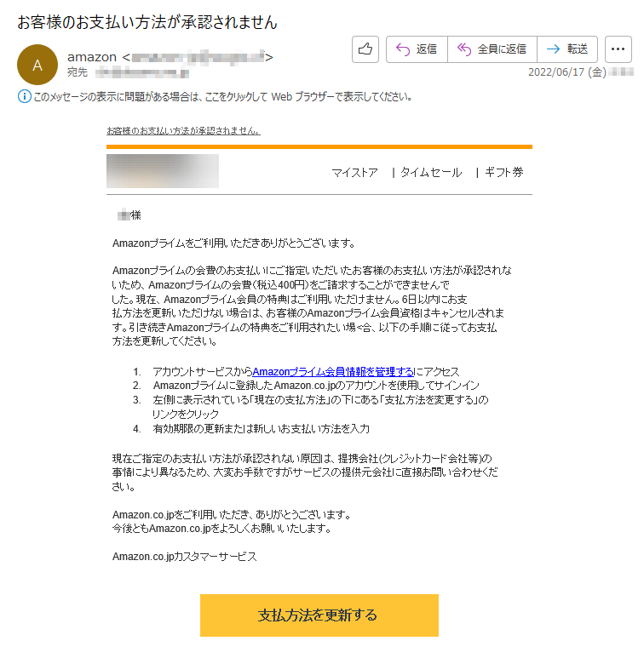Open Amazonプライム会員情報を管理する link
644x658 pixels.
click(333, 372)
